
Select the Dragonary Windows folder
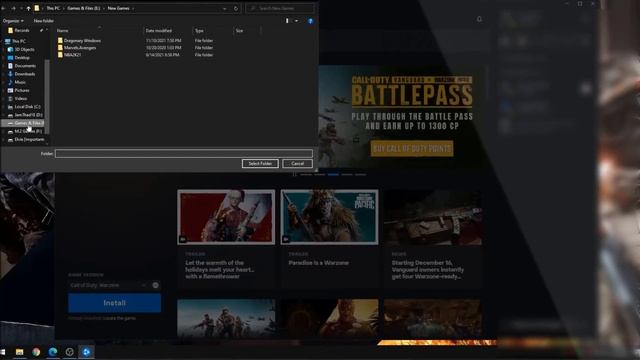pyautogui.click(x=82, y=41)
